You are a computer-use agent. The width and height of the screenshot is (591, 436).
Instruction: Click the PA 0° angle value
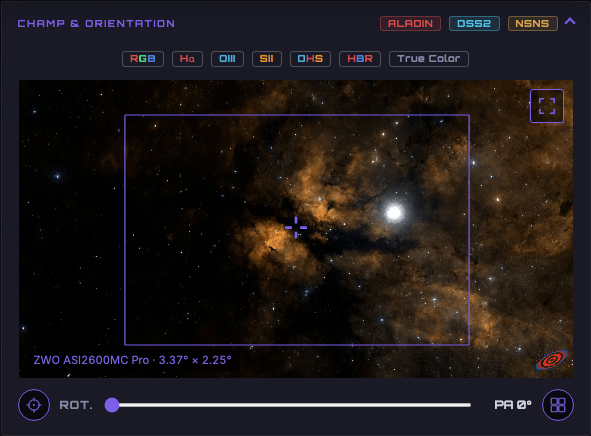click(513, 405)
